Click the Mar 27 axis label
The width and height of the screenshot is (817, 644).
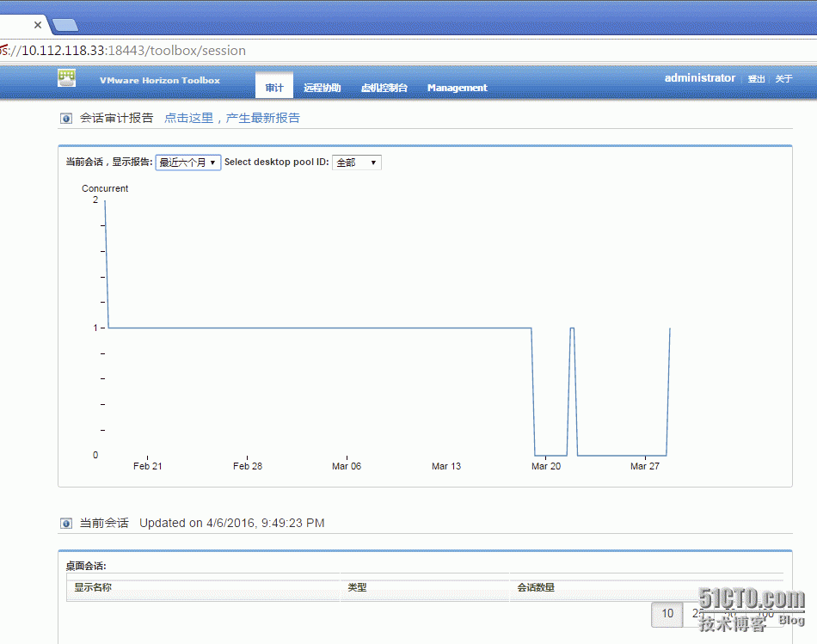[x=645, y=466]
